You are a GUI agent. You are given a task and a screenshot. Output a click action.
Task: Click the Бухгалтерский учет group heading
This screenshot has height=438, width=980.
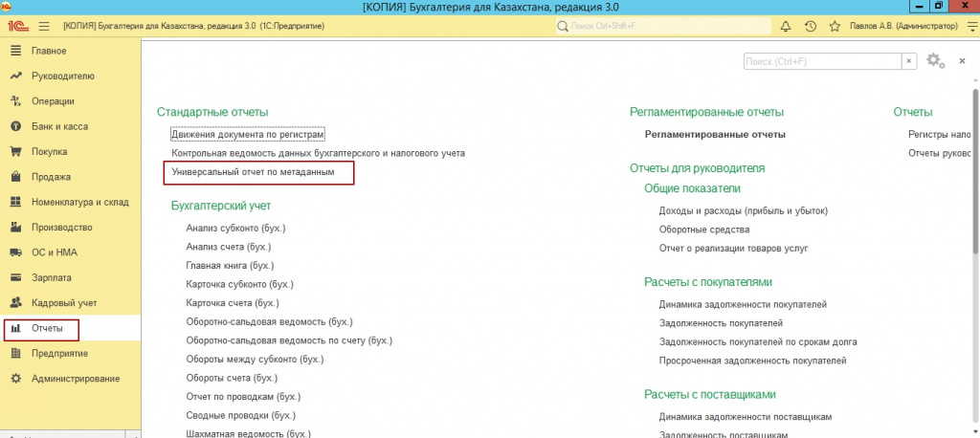pos(221,206)
